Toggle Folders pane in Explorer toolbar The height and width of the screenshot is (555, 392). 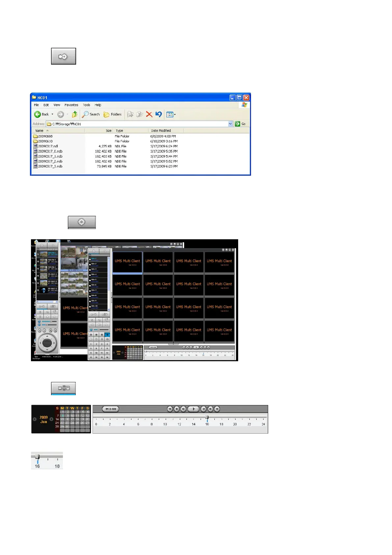(x=112, y=114)
